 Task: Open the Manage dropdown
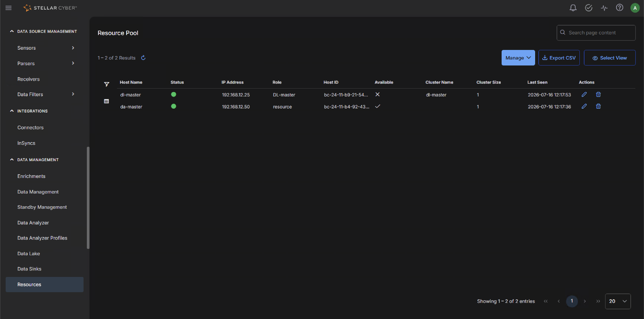coord(518,58)
